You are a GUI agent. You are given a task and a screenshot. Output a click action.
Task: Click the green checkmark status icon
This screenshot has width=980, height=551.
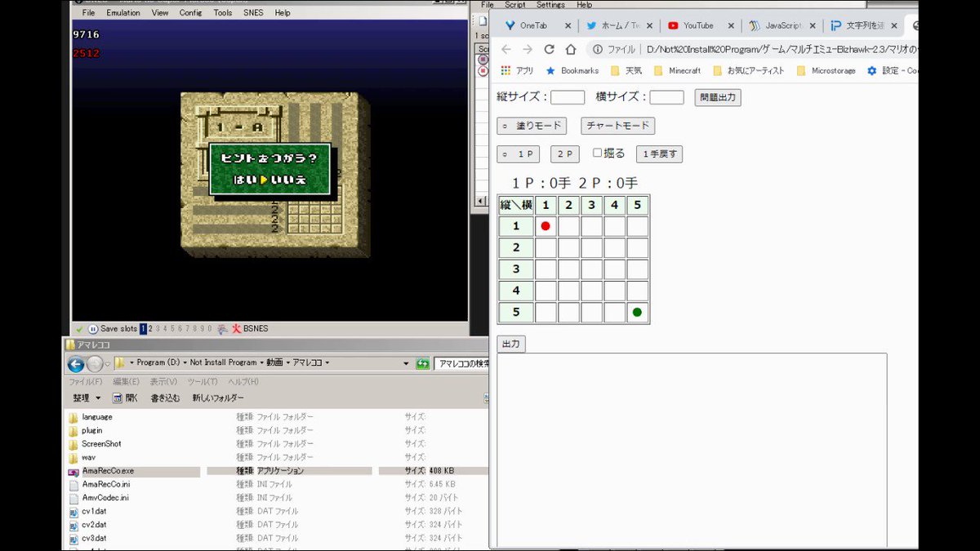[79, 329]
